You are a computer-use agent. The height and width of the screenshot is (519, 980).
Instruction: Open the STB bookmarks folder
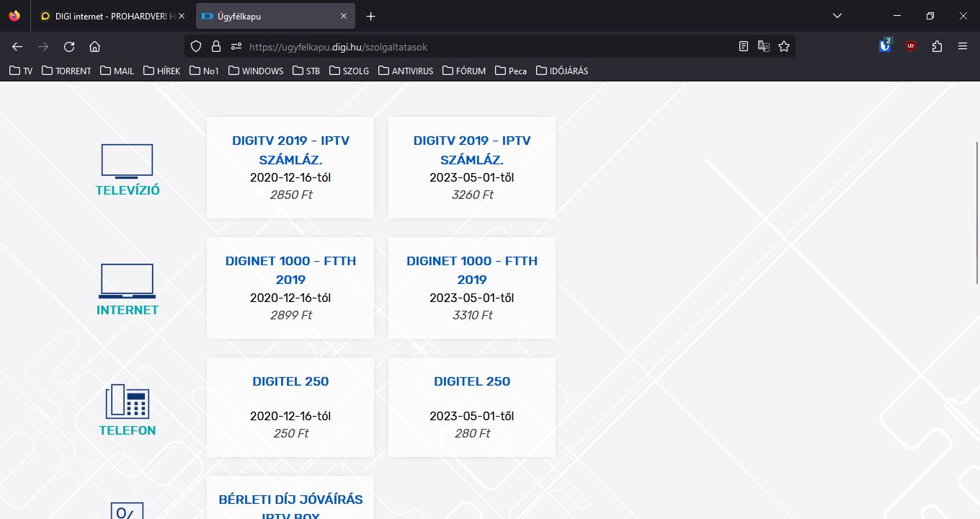point(306,71)
